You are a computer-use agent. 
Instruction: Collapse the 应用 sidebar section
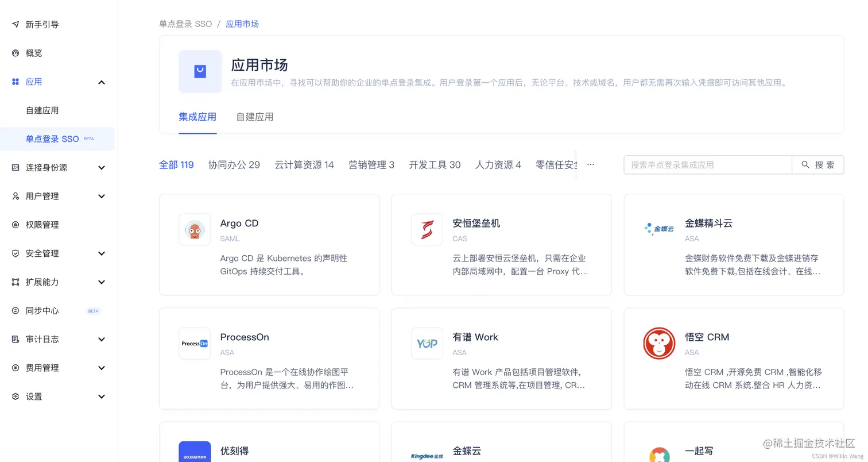coord(102,82)
